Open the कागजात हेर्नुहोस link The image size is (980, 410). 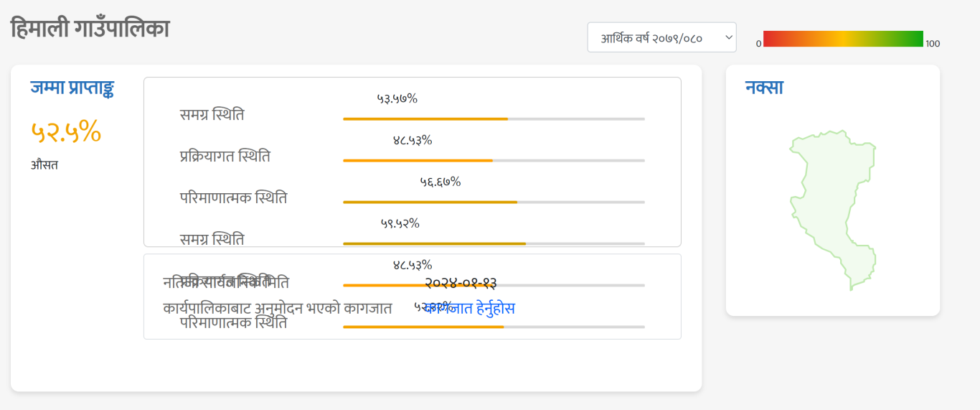470,309
